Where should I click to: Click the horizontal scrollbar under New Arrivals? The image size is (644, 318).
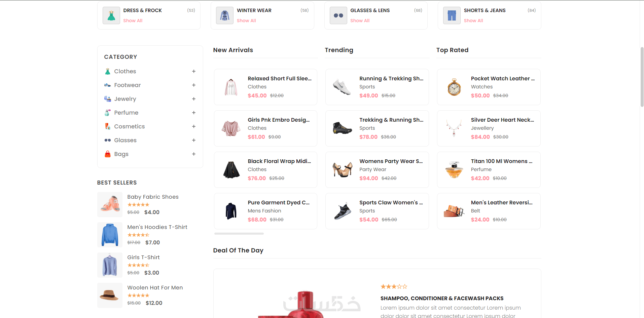(x=239, y=234)
